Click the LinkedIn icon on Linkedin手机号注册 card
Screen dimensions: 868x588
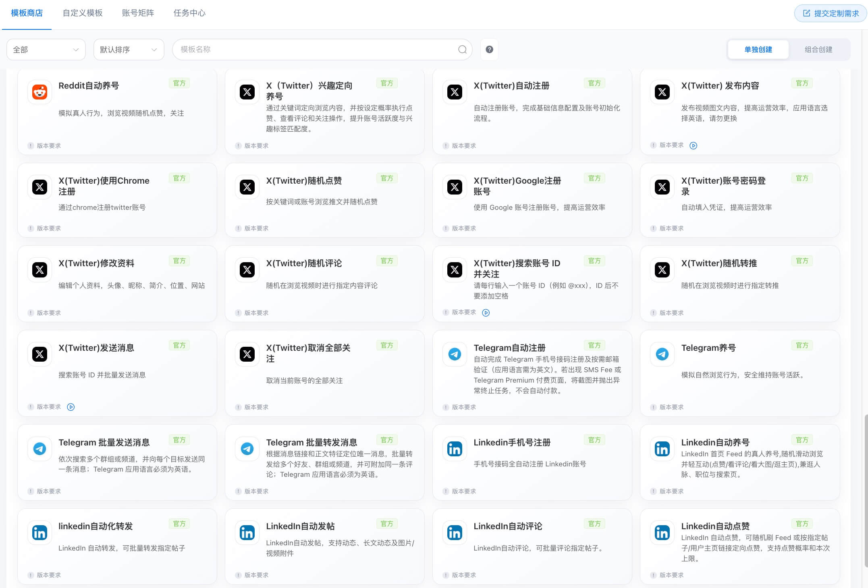pos(455,449)
